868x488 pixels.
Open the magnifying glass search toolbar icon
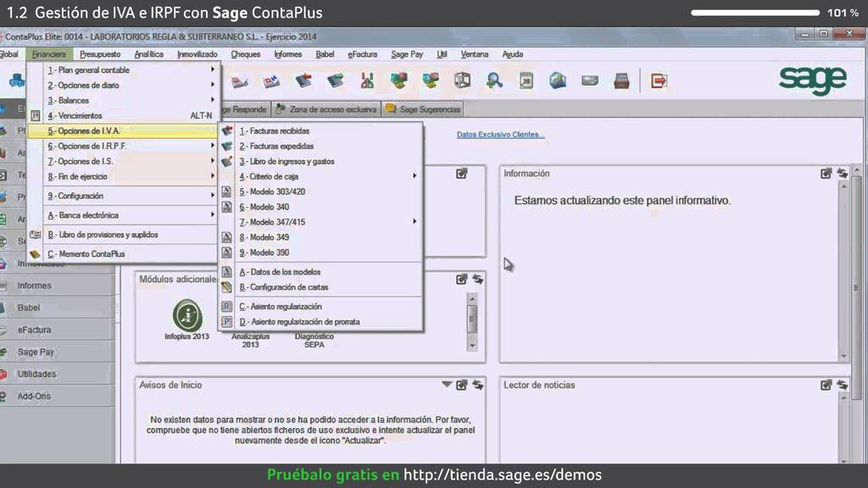click(494, 80)
